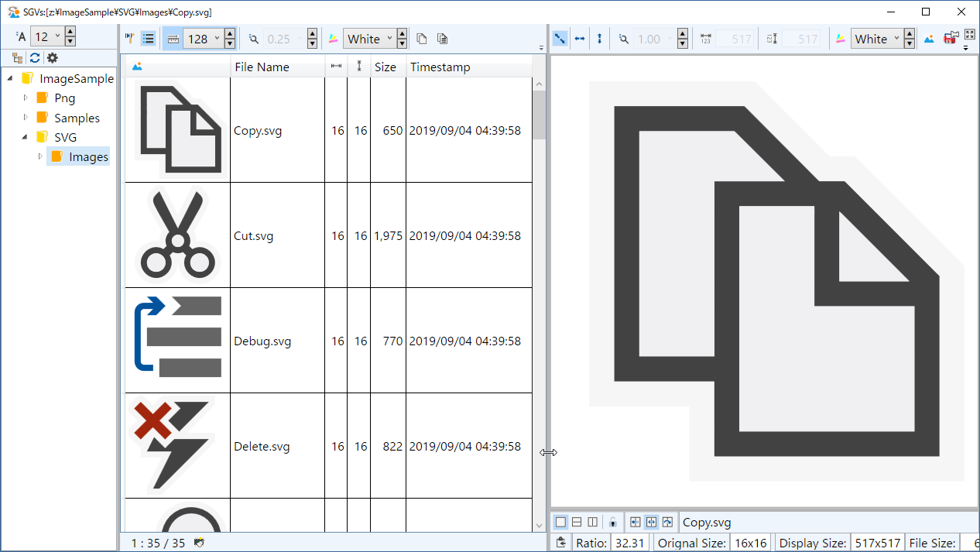Image resolution: width=980 pixels, height=552 pixels.
Task: Select the Cut.svg scissors thumbnail
Action: click(178, 235)
